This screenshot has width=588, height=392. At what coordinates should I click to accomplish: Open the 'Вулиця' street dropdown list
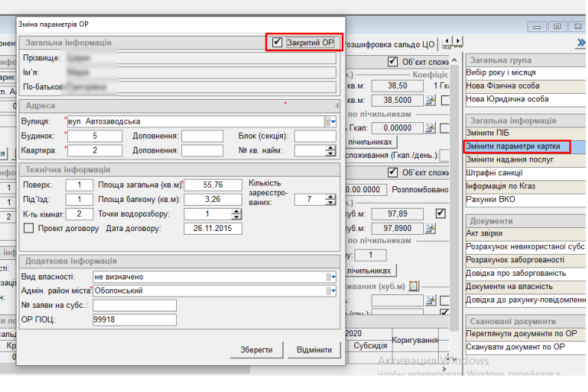coord(328,121)
